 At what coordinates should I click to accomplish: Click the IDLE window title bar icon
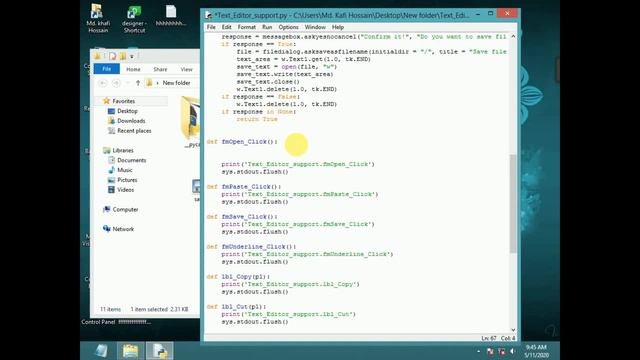(209, 15)
